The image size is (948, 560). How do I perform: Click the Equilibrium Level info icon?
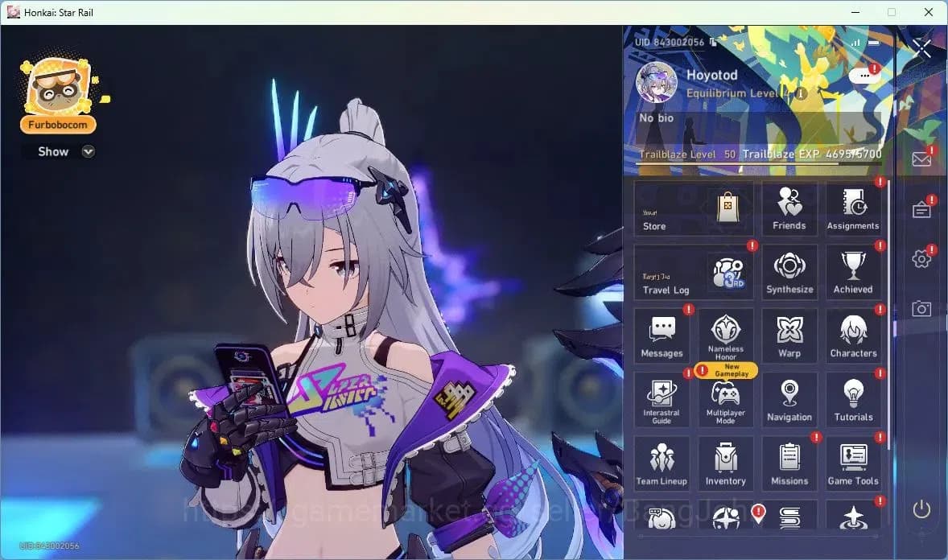click(x=800, y=93)
